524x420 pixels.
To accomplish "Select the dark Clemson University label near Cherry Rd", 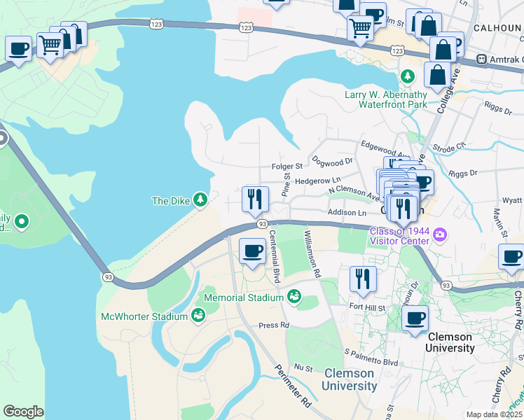I will [x=450, y=342].
